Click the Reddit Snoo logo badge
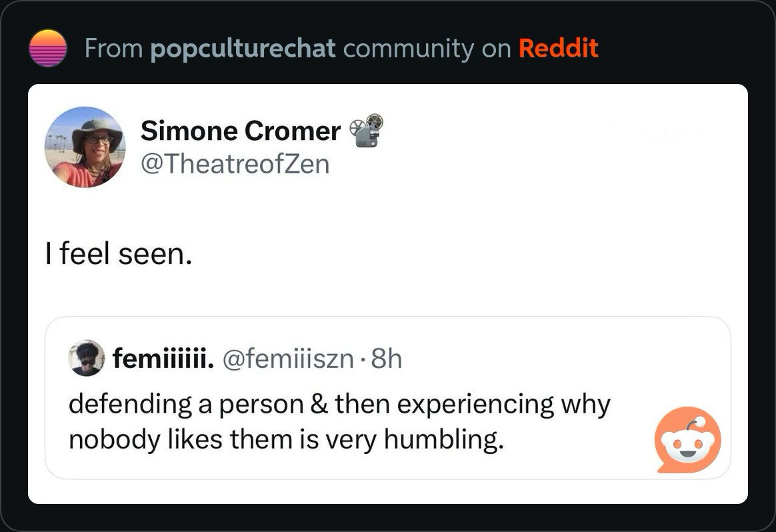776x532 pixels. [687, 441]
